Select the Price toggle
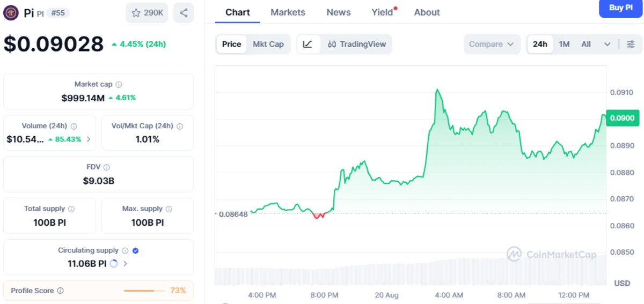 tap(232, 45)
